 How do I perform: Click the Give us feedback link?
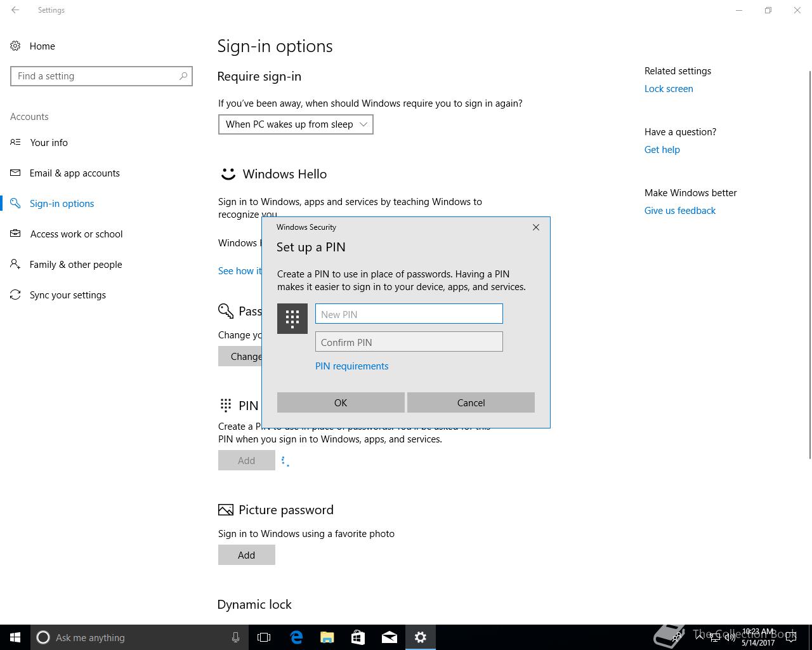pos(680,211)
